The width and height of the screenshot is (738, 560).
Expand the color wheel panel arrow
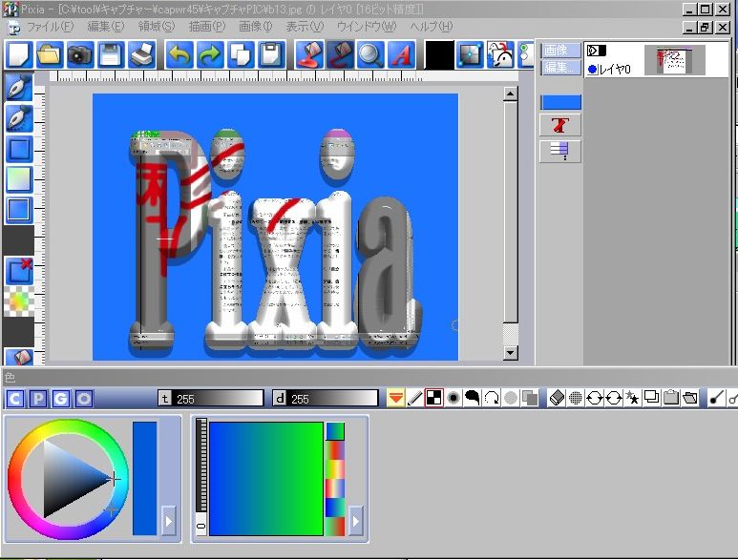coord(168,521)
